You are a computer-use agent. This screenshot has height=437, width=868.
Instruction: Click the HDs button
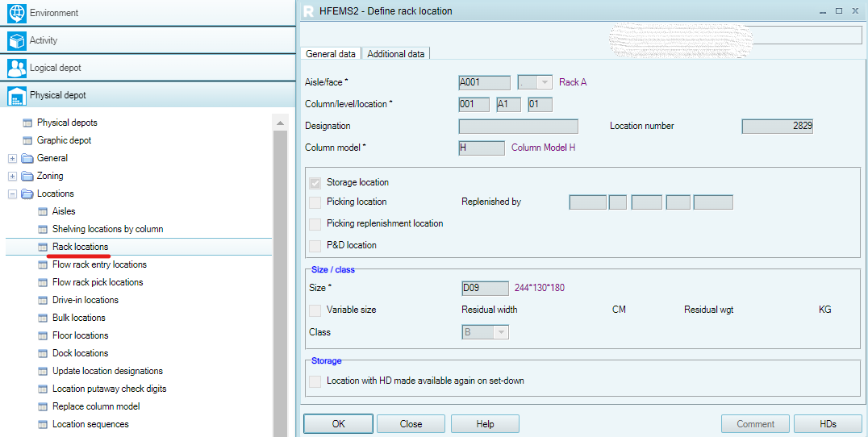[x=828, y=424]
